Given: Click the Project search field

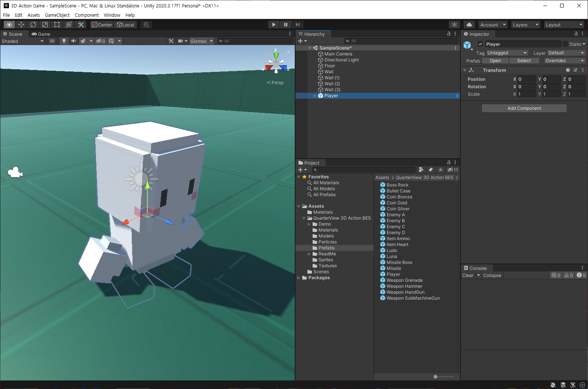Looking at the screenshot, I should tap(364, 170).
